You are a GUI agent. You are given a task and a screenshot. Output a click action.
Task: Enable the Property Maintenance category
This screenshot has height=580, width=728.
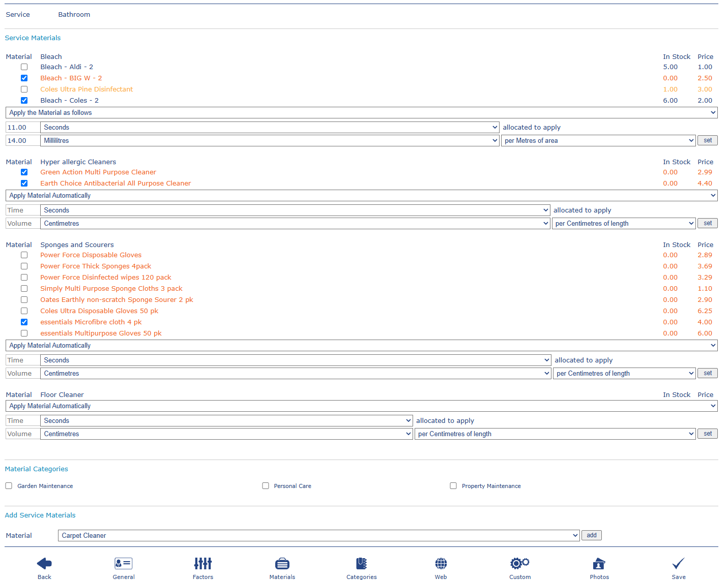coord(453,486)
